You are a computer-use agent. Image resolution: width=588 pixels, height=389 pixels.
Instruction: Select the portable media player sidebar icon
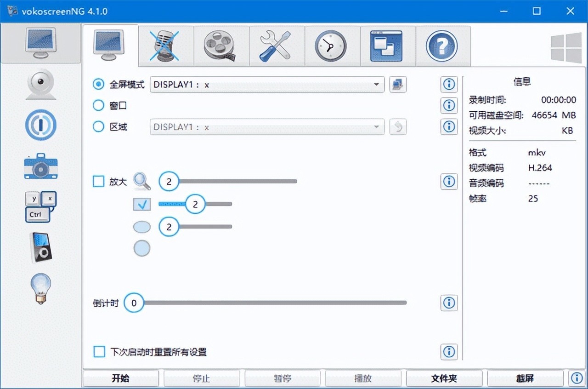tap(41, 247)
